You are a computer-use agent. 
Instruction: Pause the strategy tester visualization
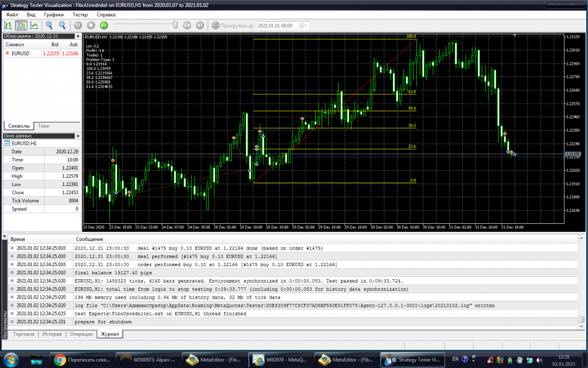tap(78, 25)
